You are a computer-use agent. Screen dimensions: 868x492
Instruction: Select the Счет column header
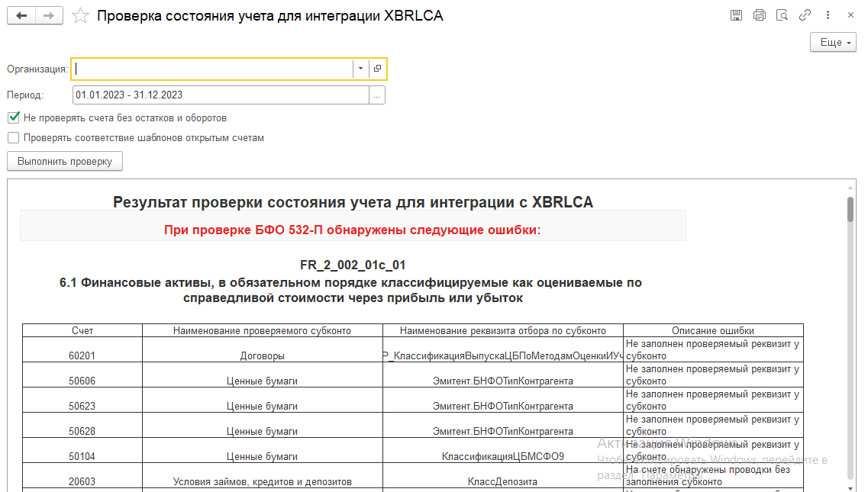click(x=82, y=330)
